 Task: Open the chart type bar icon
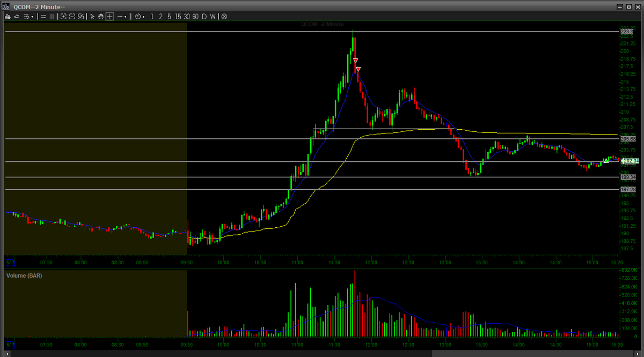tap(8, 17)
